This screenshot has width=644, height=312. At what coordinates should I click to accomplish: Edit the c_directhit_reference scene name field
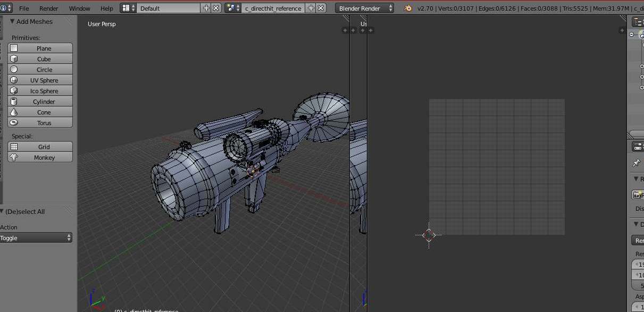point(273,8)
